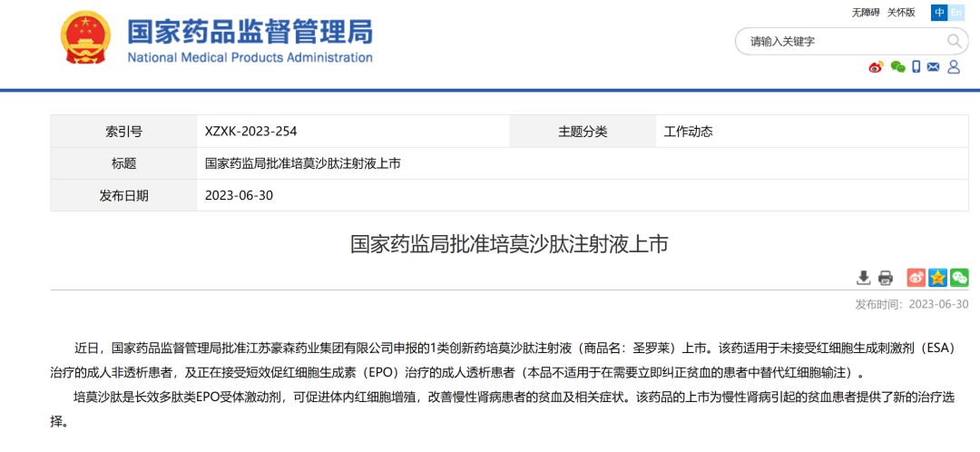Click the envelope mail icon
Image resolution: width=980 pixels, height=452 pixels.
click(x=935, y=67)
